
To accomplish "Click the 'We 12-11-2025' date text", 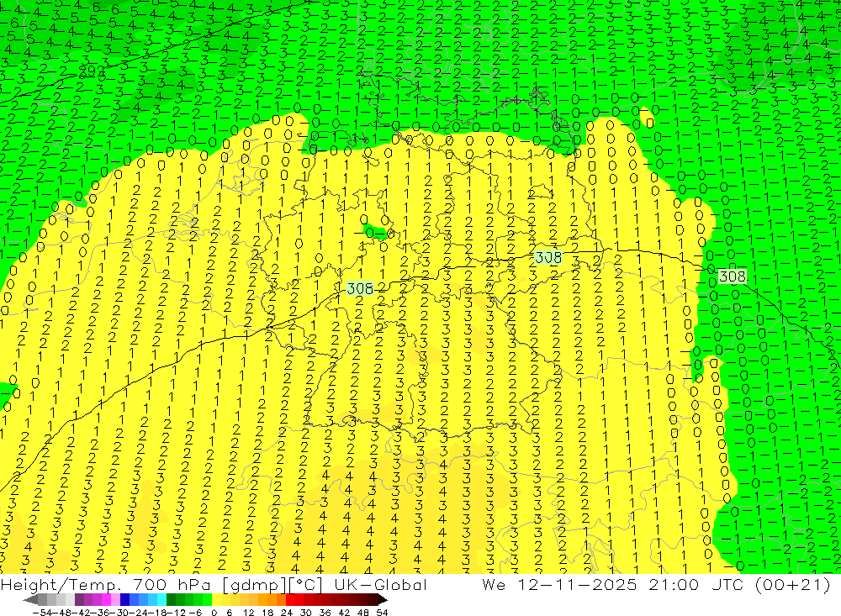I will coord(559,584).
